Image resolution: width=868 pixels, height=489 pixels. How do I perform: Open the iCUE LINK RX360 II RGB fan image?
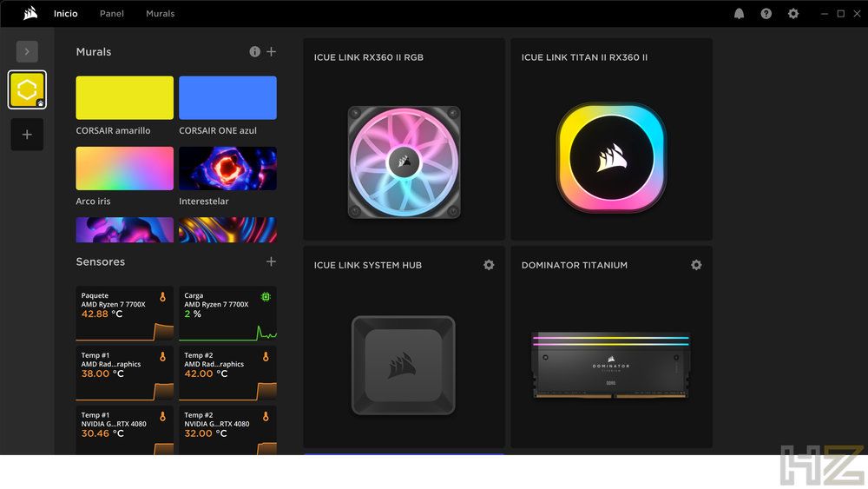click(404, 162)
